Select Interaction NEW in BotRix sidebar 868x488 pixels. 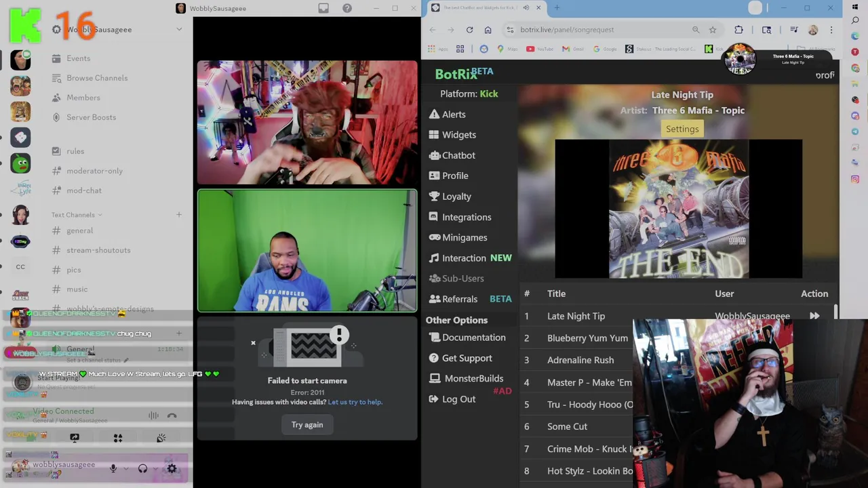(470, 258)
